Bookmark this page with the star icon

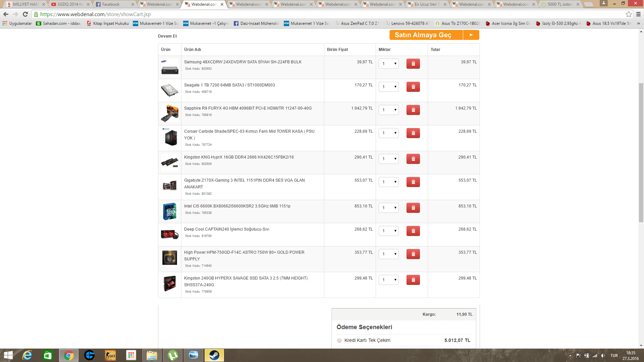tap(629, 14)
